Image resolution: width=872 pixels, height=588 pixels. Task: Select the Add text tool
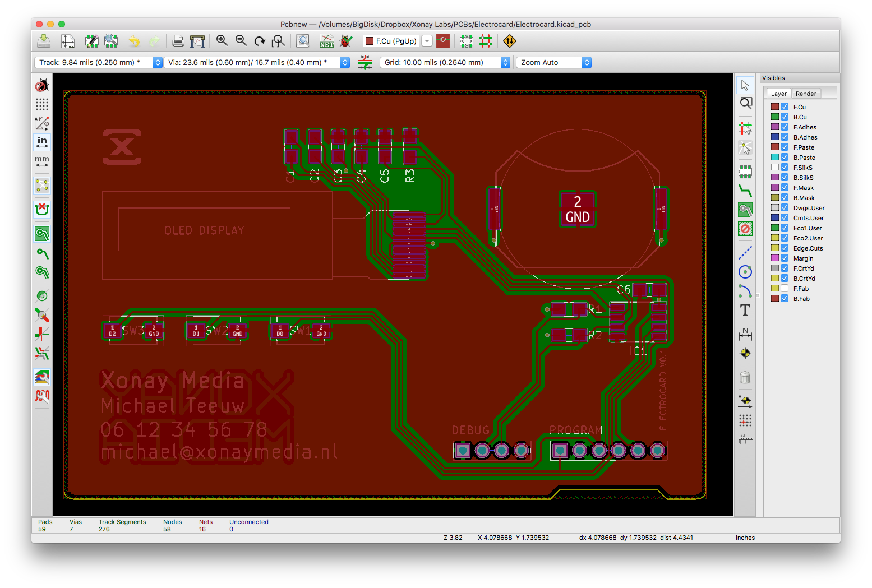point(745,311)
